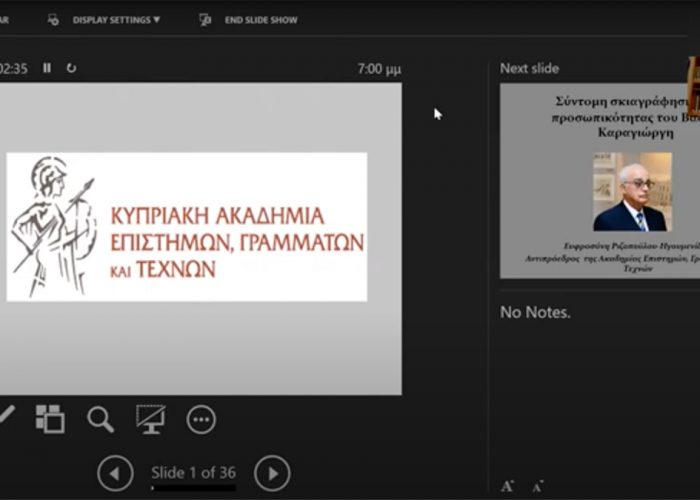Click the Display Settings monitor icon
The image size is (700, 500).
53,20
